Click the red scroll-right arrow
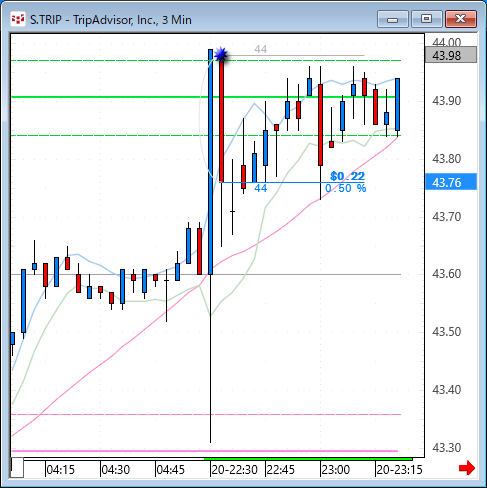This screenshot has width=487, height=488. click(x=467, y=468)
